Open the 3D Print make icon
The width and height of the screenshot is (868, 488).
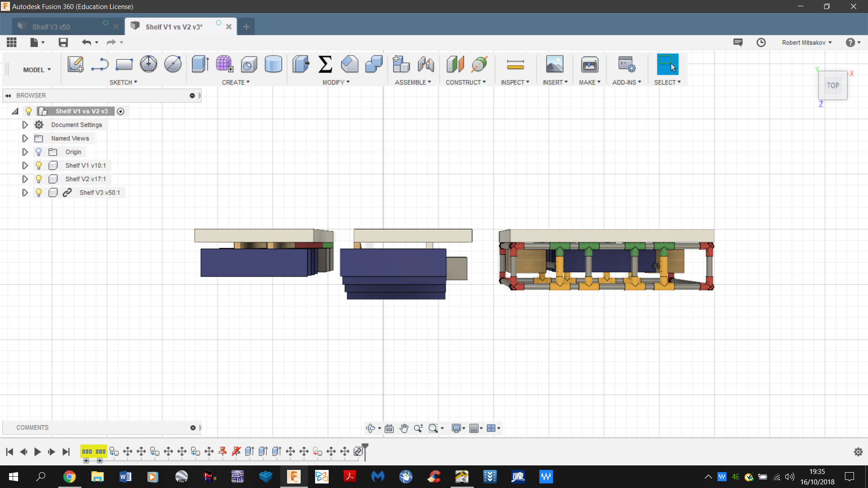click(590, 64)
